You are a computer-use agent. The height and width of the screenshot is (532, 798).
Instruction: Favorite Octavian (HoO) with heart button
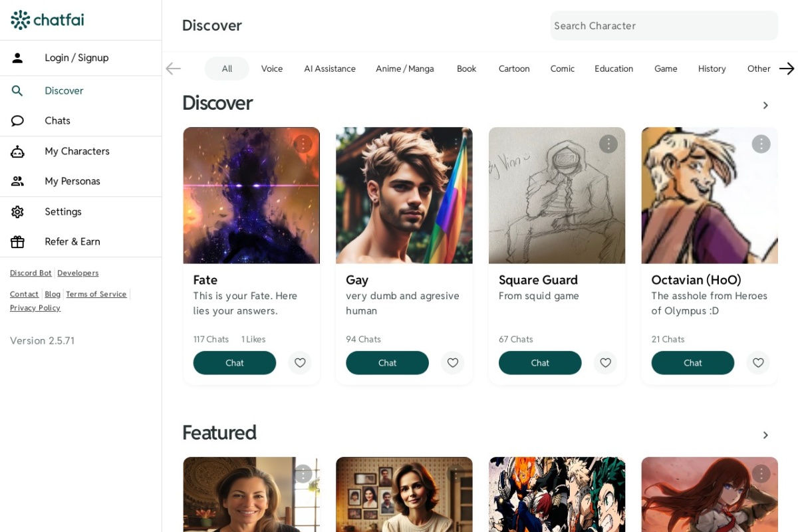[x=758, y=363]
